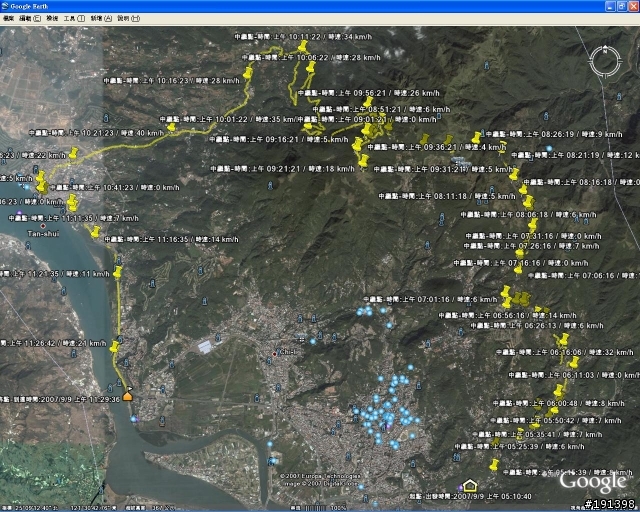Select the pushpin right of the 11:26:42 label
Screen dimensions: 640x512
pos(114,347)
